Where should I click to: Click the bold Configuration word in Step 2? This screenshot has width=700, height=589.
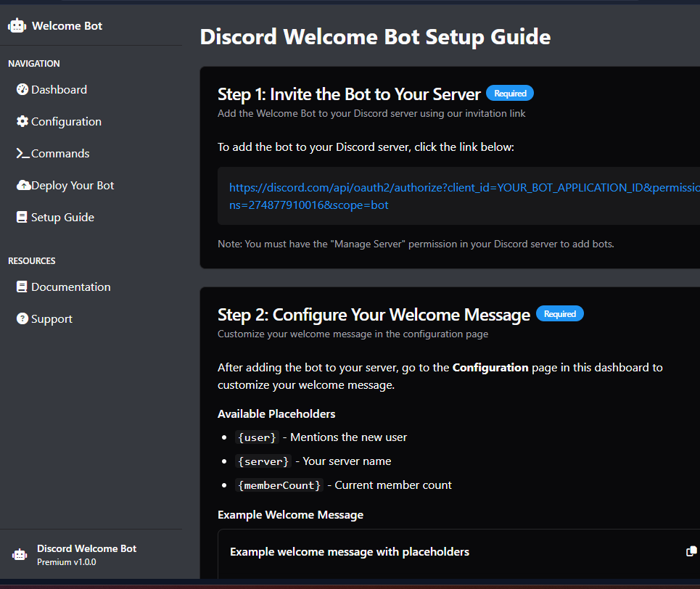pos(490,368)
